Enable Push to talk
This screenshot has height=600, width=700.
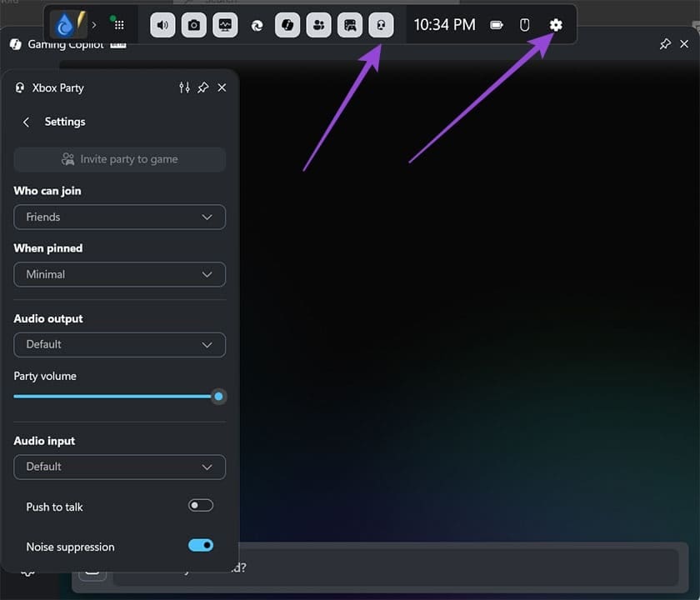point(200,505)
